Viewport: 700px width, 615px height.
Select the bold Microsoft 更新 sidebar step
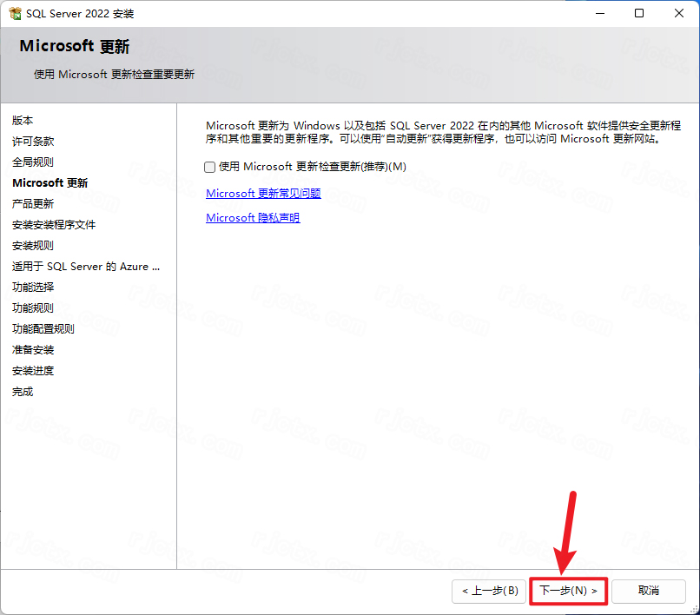pyautogui.click(x=50, y=183)
